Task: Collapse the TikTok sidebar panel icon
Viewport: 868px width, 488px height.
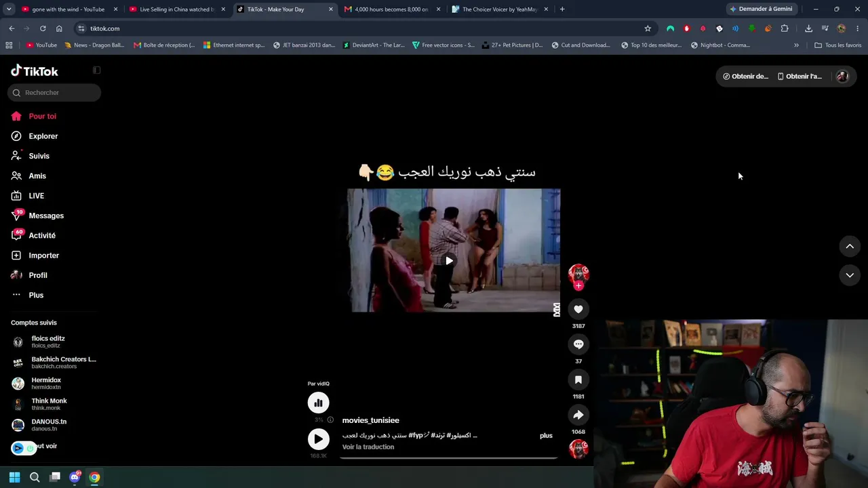Action: (x=96, y=70)
